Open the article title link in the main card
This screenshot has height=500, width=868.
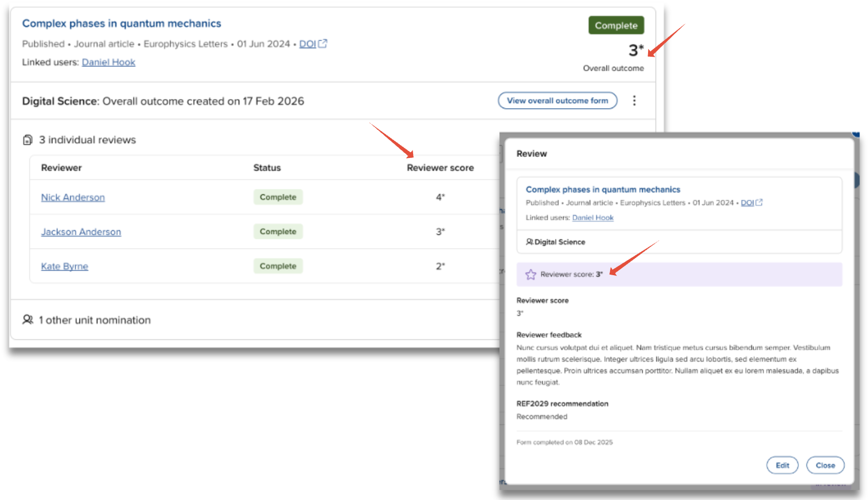pyautogui.click(x=121, y=24)
